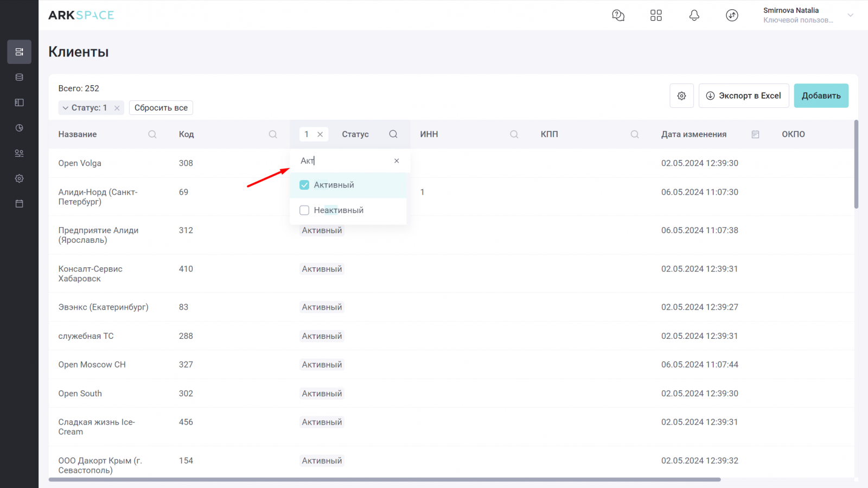Uncheck the Активный status checkbox

304,185
